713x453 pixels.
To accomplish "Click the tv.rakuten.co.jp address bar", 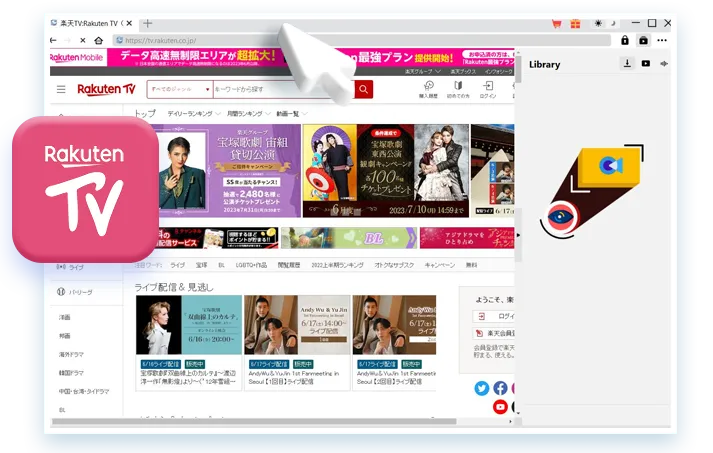I will 362,40.
